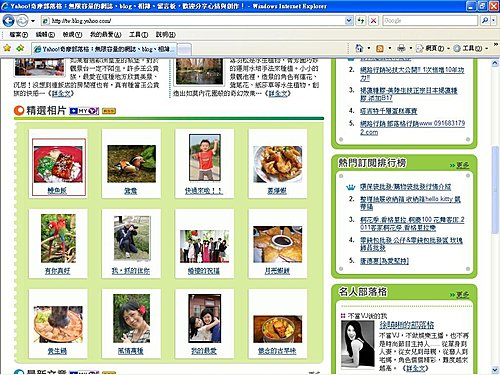Open the celebrity blog portrait photo

(x=358, y=345)
